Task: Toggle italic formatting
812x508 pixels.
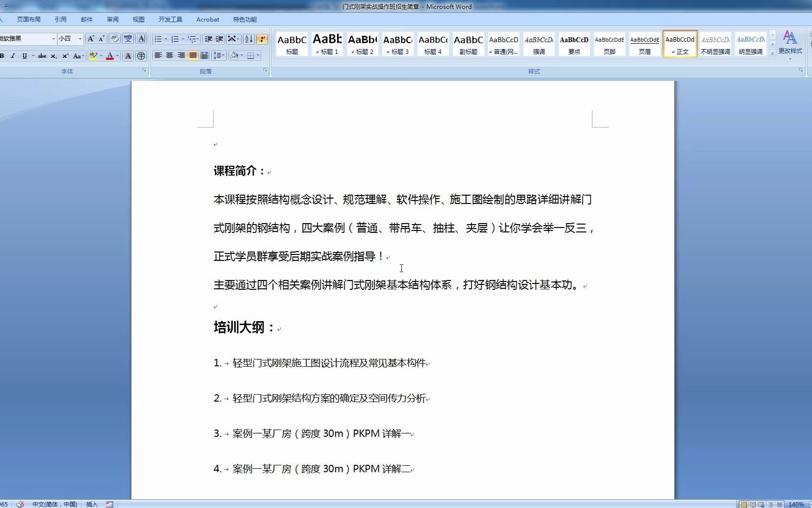Action: [x=13, y=56]
